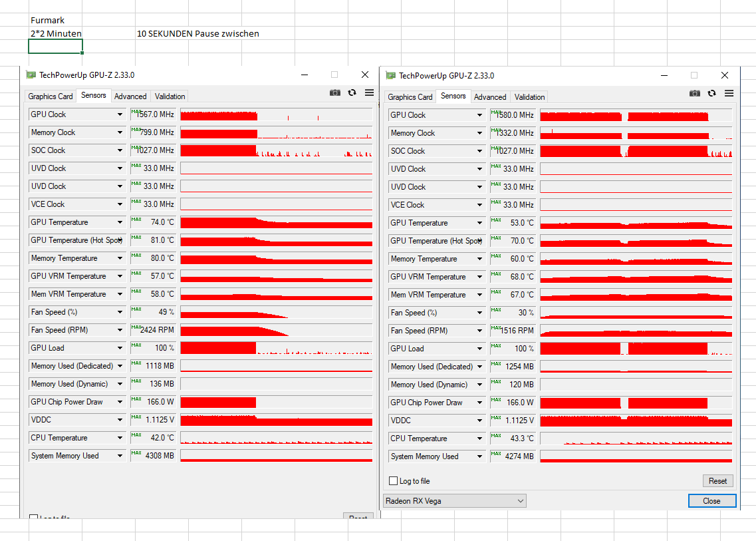Open hamburger menu in left GPU-Z window
The height and width of the screenshot is (541, 756).
(x=369, y=92)
